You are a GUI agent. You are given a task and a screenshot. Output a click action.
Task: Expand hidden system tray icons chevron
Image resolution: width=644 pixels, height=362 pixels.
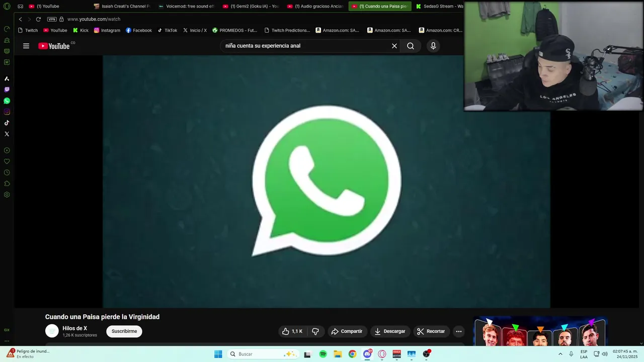[560, 354]
